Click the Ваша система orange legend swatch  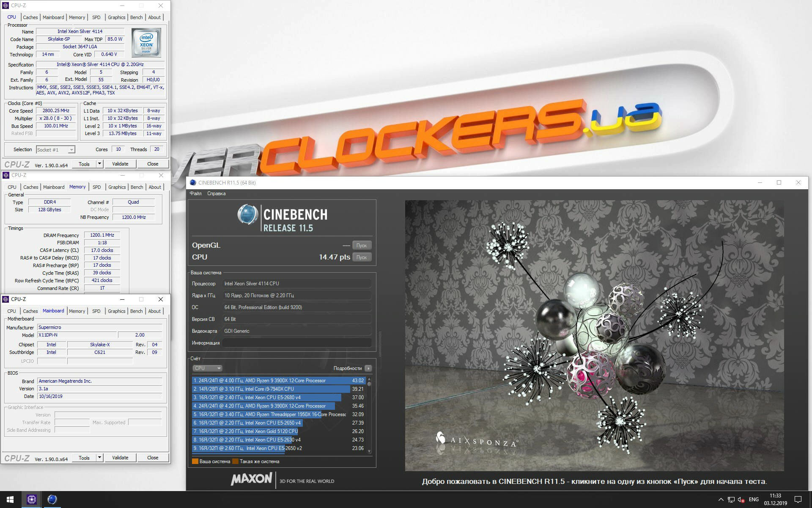pyautogui.click(x=195, y=461)
